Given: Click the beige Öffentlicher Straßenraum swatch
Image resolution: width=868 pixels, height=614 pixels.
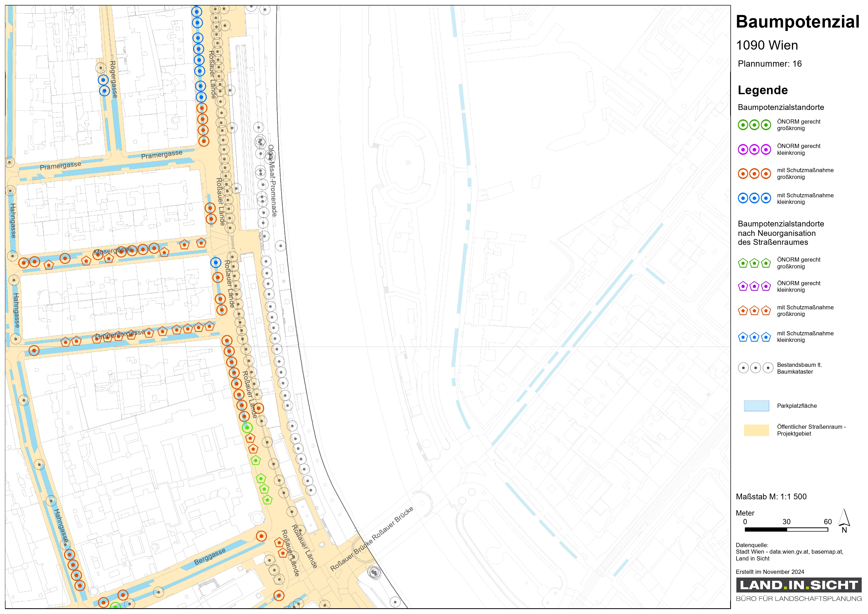Looking at the screenshot, I should point(756,430).
